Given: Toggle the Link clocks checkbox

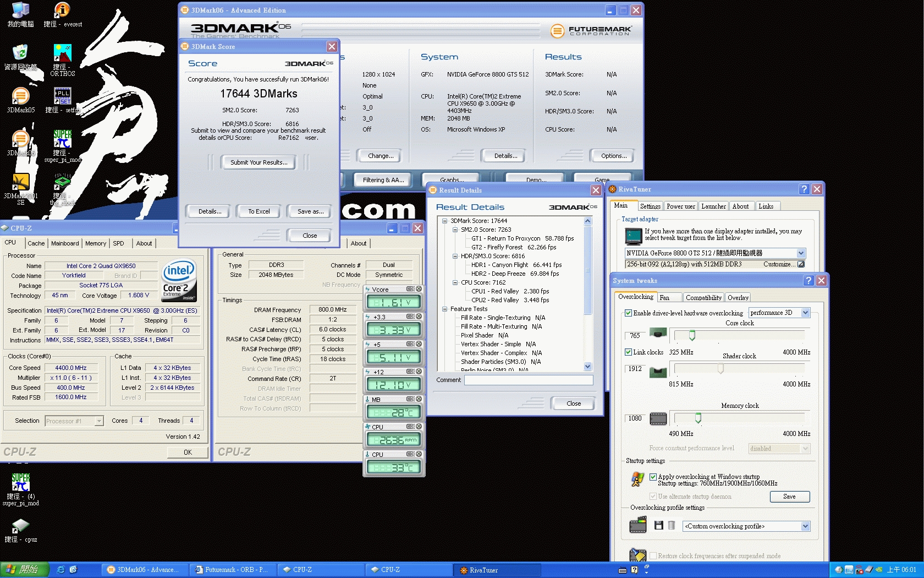Looking at the screenshot, I should tap(628, 352).
